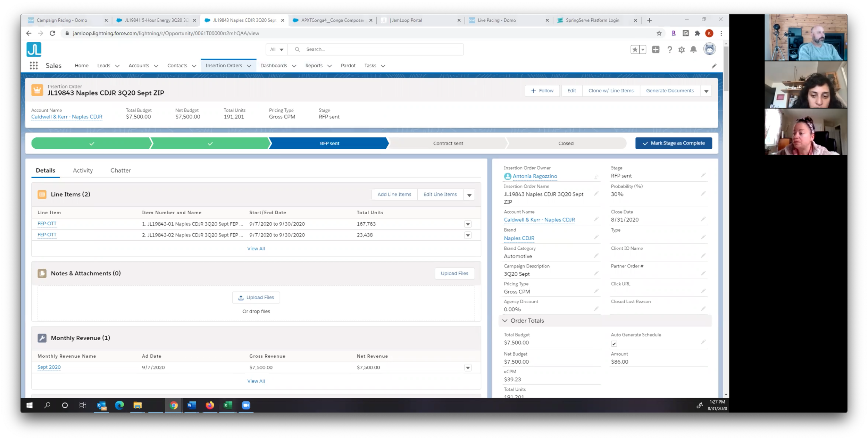This screenshot has height=440, width=868.
Task: Switch to the Activity tab
Action: pyautogui.click(x=83, y=171)
